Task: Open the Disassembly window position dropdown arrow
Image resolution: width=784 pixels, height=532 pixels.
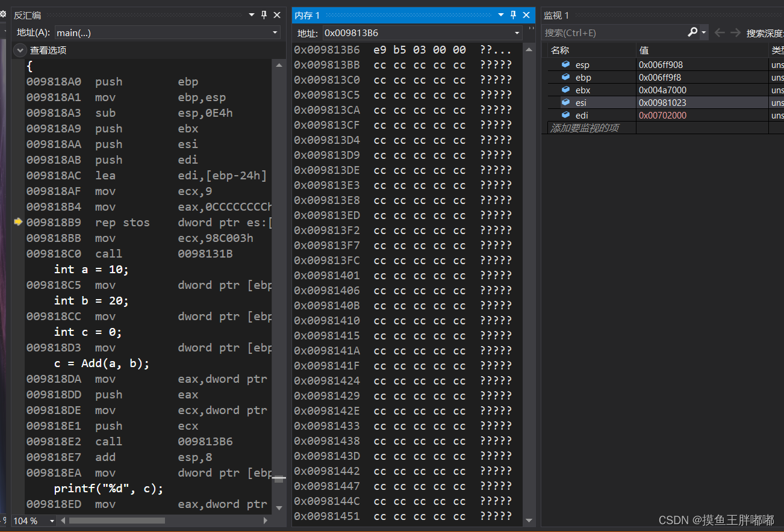Action: tap(252, 15)
